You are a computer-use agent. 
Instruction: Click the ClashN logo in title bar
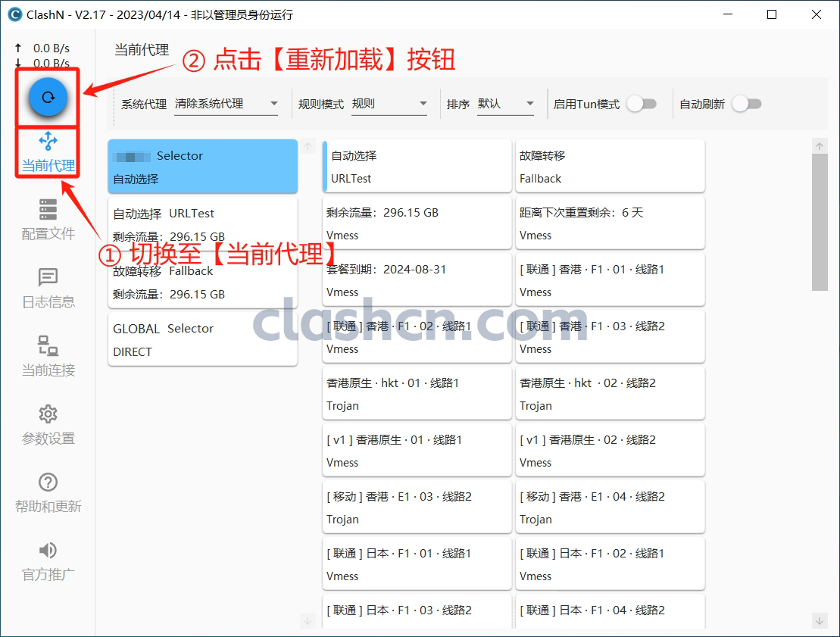pos(15,14)
